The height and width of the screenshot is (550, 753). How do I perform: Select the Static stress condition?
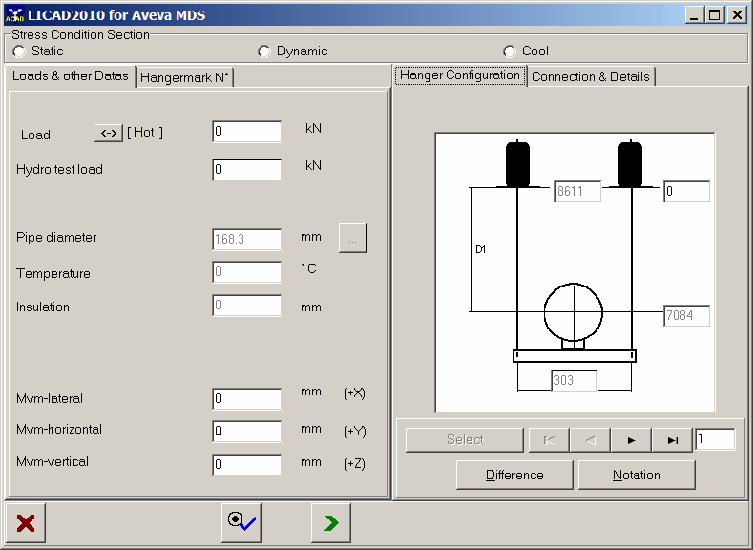tap(19, 51)
